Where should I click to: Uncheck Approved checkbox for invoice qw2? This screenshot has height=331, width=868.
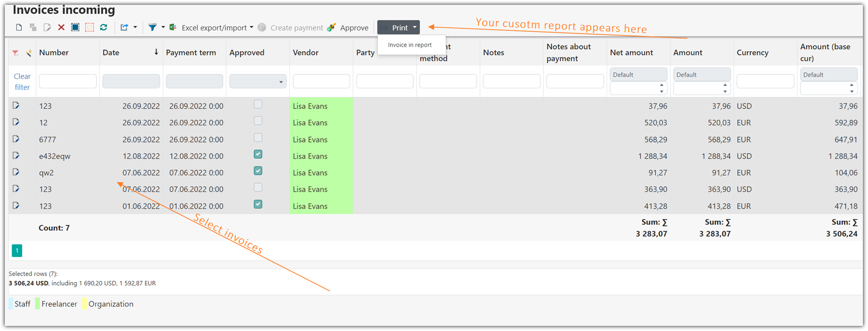coord(258,171)
